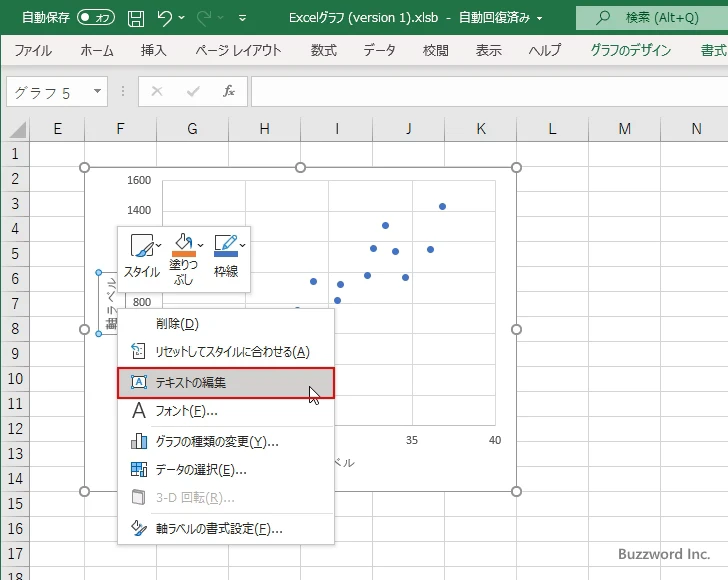Expand the Name Box dropdown arrow
Screen dimensions: 728x580
pyautogui.click(x=98, y=91)
